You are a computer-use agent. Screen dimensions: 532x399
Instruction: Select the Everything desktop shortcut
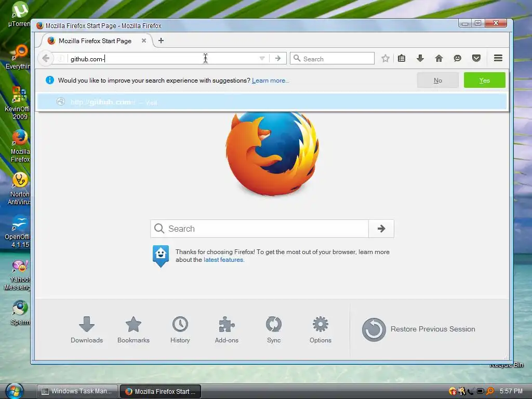pos(19,57)
